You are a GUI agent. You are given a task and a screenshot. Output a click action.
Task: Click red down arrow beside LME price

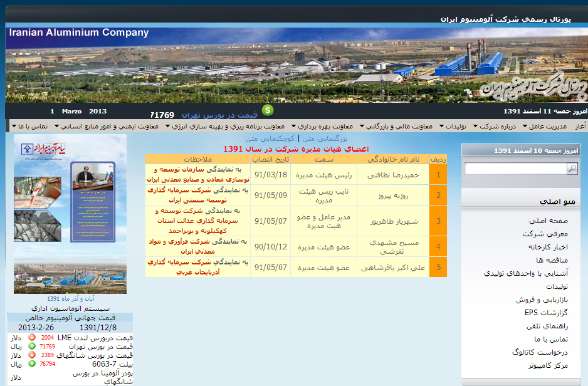point(32,338)
